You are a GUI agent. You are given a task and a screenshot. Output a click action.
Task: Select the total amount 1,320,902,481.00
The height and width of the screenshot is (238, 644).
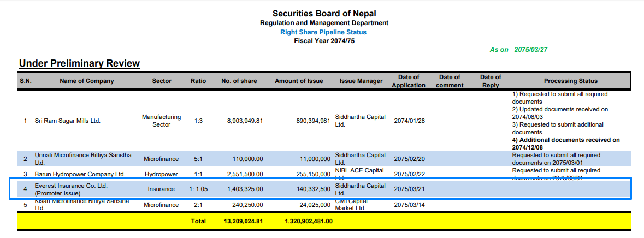point(309,221)
